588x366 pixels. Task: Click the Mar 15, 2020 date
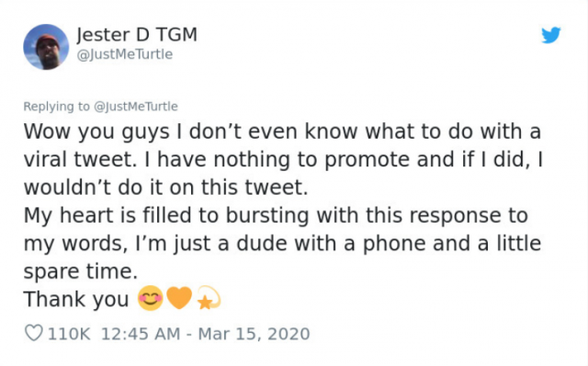[254, 334]
